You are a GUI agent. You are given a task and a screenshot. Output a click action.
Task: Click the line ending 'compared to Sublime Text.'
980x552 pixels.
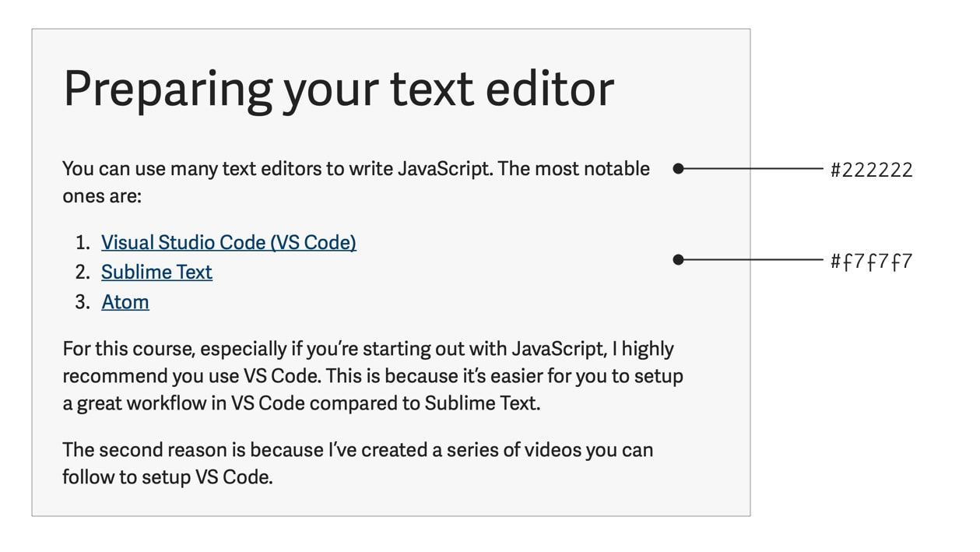pos(300,403)
